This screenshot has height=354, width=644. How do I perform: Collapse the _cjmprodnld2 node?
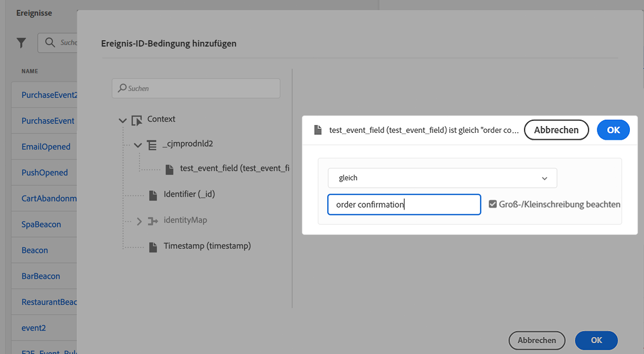point(138,145)
